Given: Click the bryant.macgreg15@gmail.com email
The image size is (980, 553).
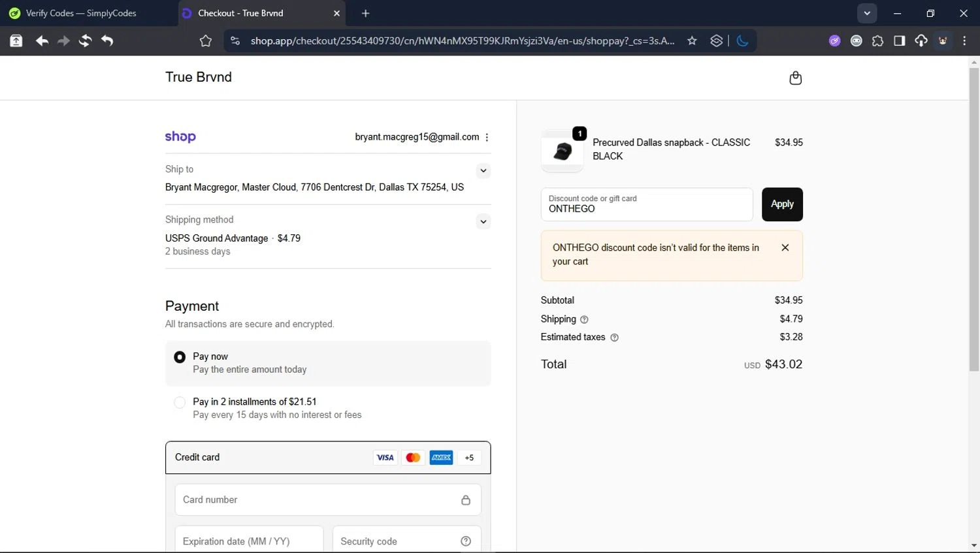Looking at the screenshot, I should click(x=417, y=137).
